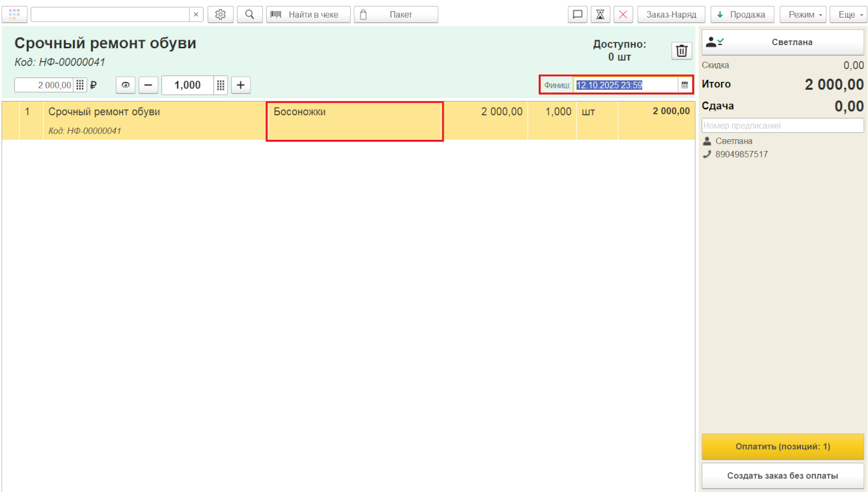Click the magnifier search icon
The height and width of the screenshot is (492, 868).
click(x=249, y=14)
